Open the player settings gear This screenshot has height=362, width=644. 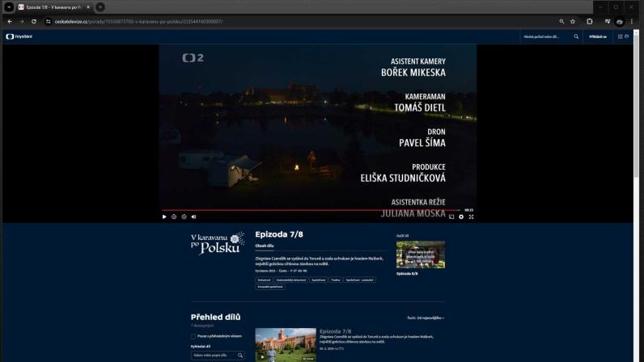tap(461, 217)
